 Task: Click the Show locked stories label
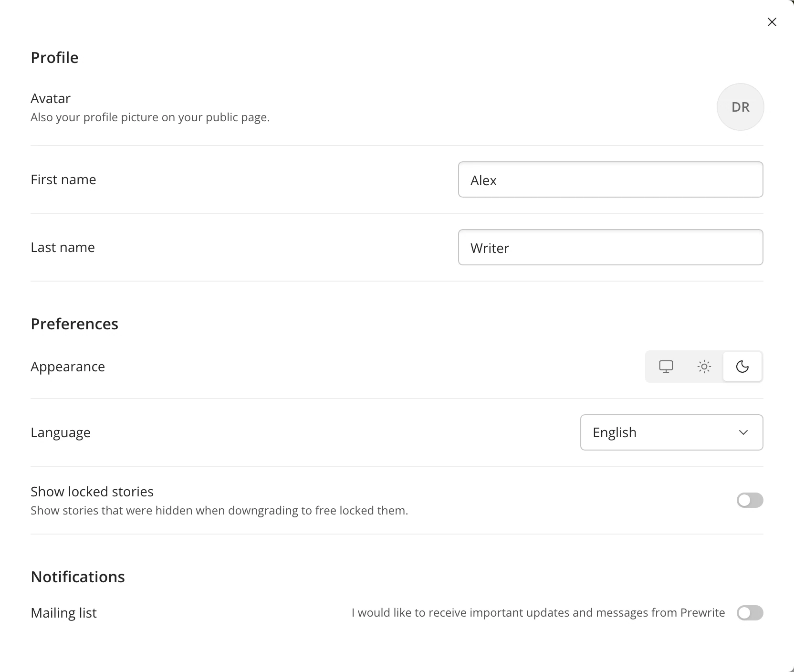(x=92, y=492)
